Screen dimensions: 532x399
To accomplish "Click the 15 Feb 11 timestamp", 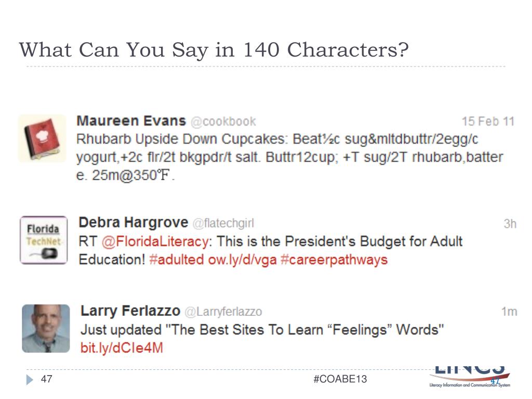I will [488, 122].
